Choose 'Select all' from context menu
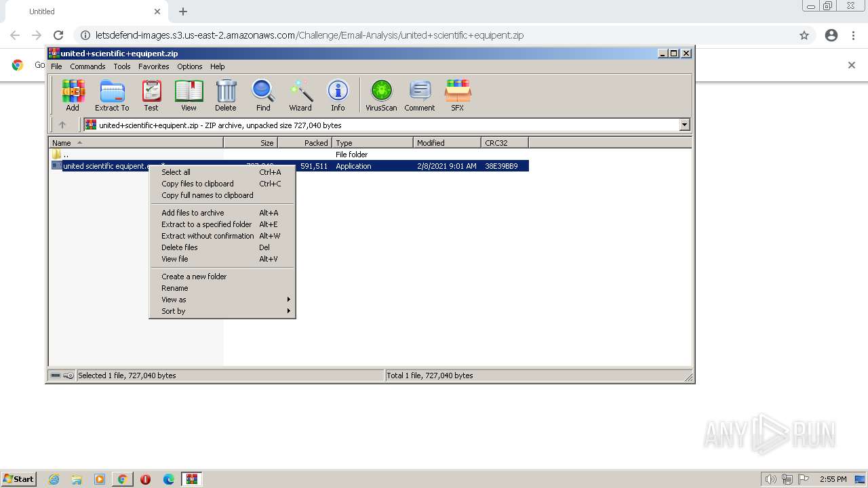Screen dimensions: 868x488 [222, 172]
